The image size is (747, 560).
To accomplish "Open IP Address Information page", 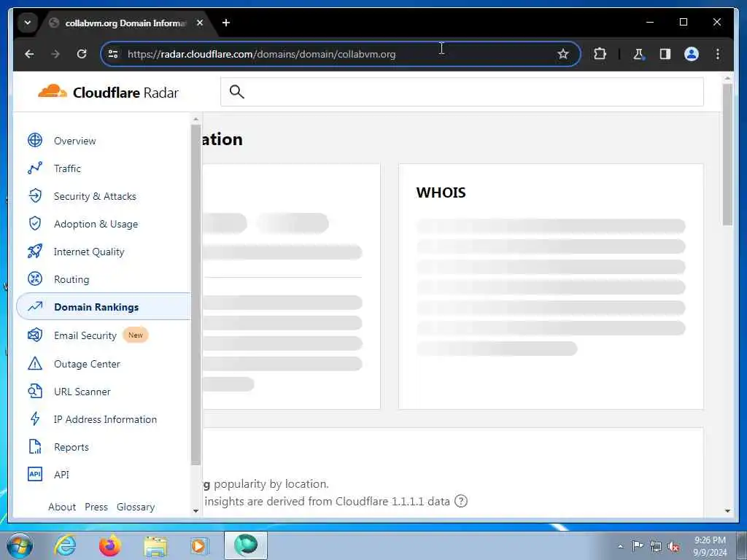I will [105, 419].
